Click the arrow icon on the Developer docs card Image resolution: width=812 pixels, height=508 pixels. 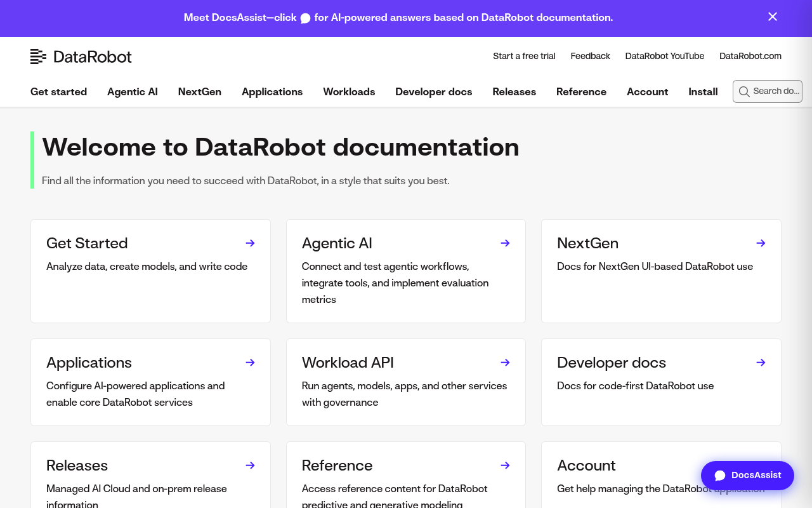pos(761,363)
